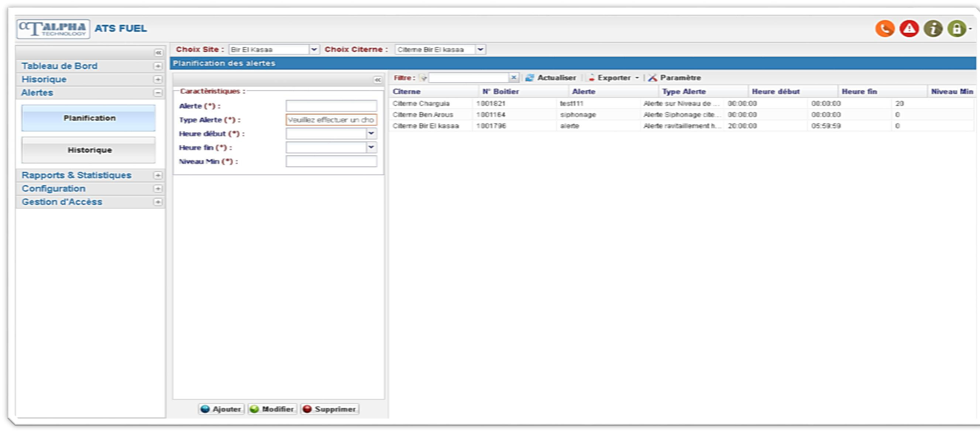Clear the filter with the X icon
Viewport: 980px width, 433px height.
coord(513,77)
